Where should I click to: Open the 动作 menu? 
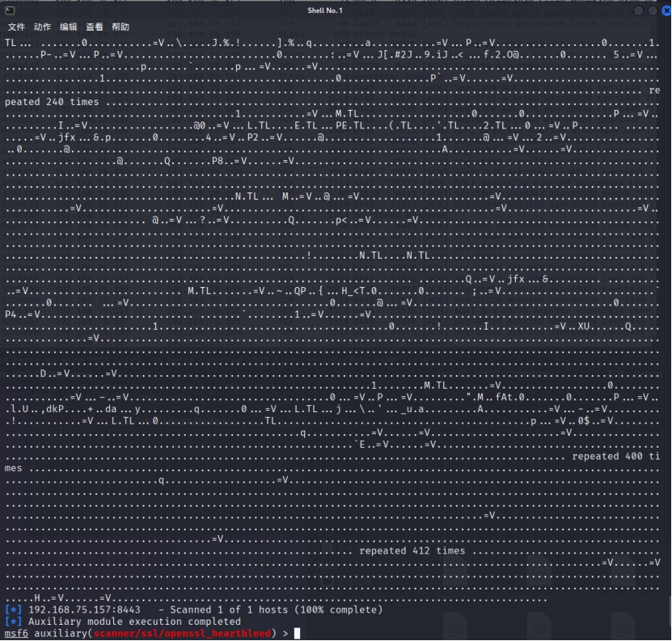pos(42,27)
